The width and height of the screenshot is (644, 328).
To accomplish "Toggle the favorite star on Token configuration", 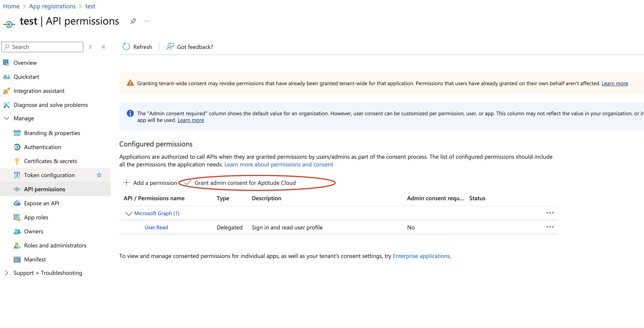I will click(99, 175).
